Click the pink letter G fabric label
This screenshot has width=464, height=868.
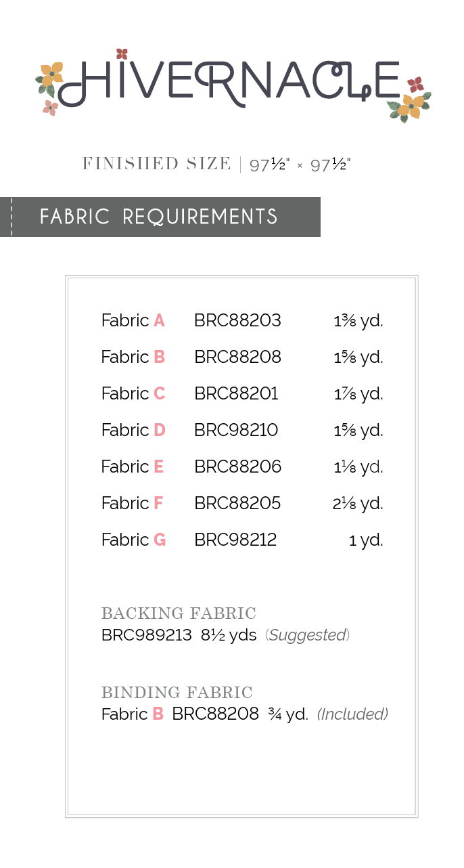click(x=160, y=540)
